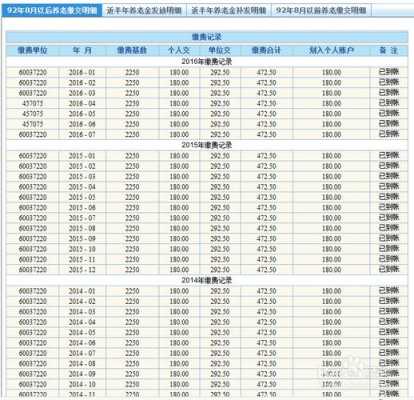Click the 已到账 status in the 2014 - 01 row
414x400 pixels.
(389, 291)
